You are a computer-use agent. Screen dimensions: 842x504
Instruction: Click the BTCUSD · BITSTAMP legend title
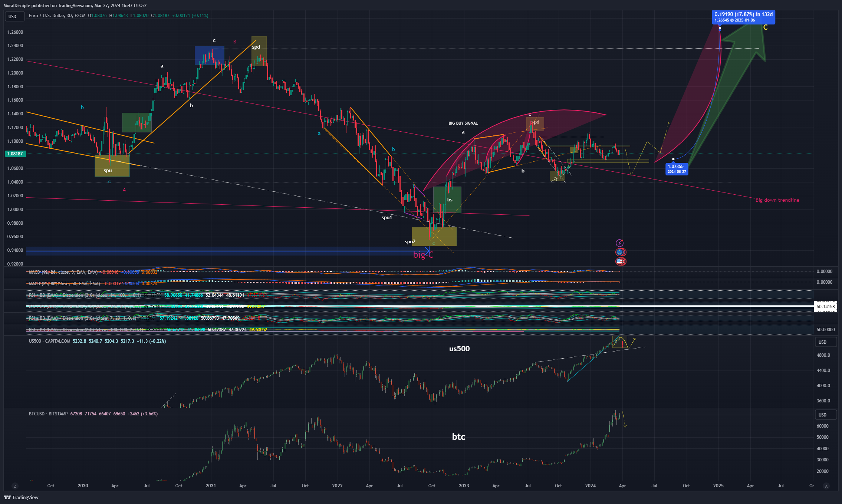pyautogui.click(x=48, y=414)
